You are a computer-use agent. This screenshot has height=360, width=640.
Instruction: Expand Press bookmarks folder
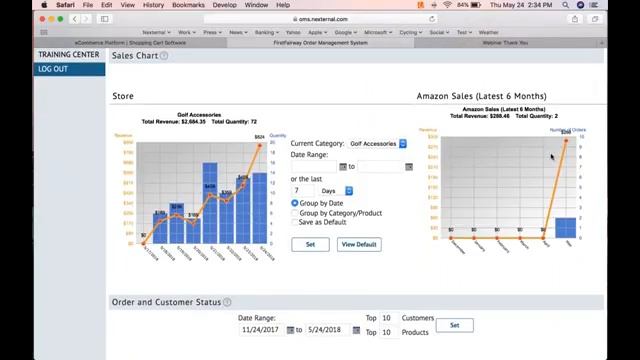[212, 32]
